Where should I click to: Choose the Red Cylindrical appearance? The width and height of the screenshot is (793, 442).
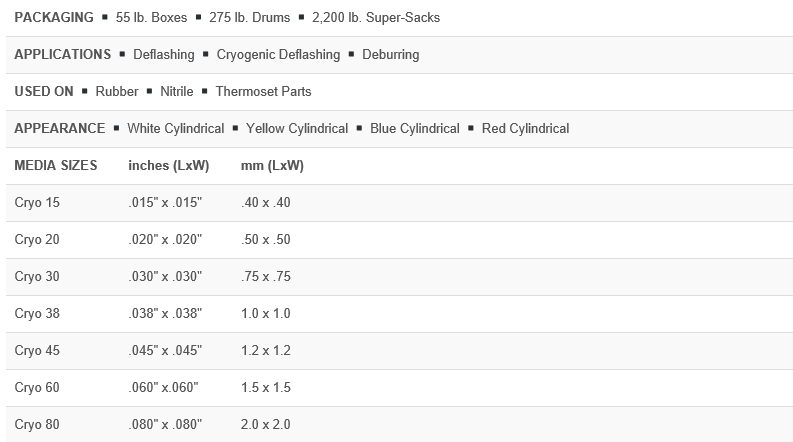(x=525, y=128)
